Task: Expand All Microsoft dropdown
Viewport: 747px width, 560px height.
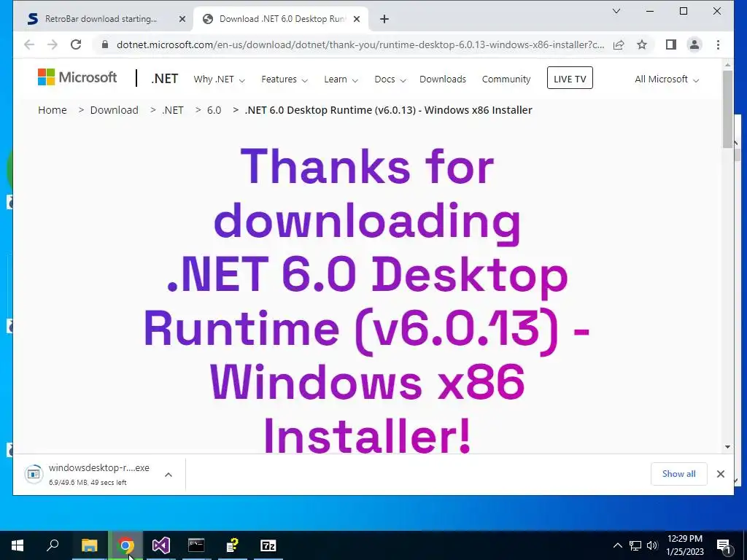Action: 667,79
